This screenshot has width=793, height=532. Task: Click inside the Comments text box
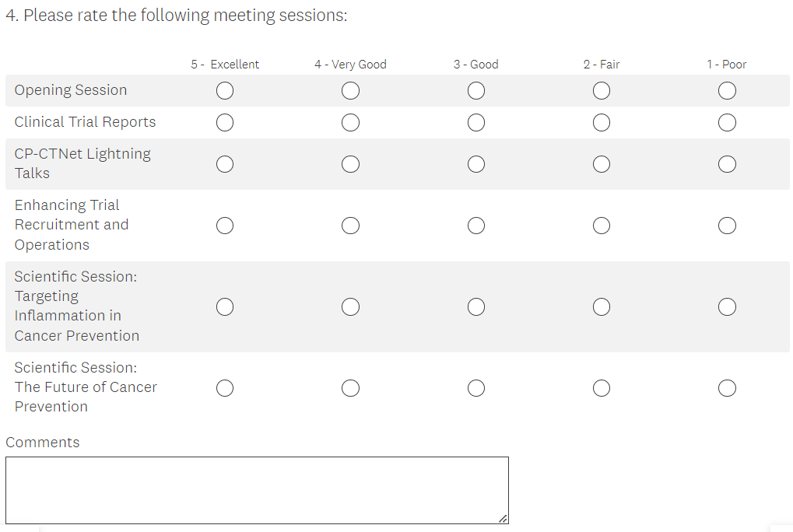pos(257,490)
